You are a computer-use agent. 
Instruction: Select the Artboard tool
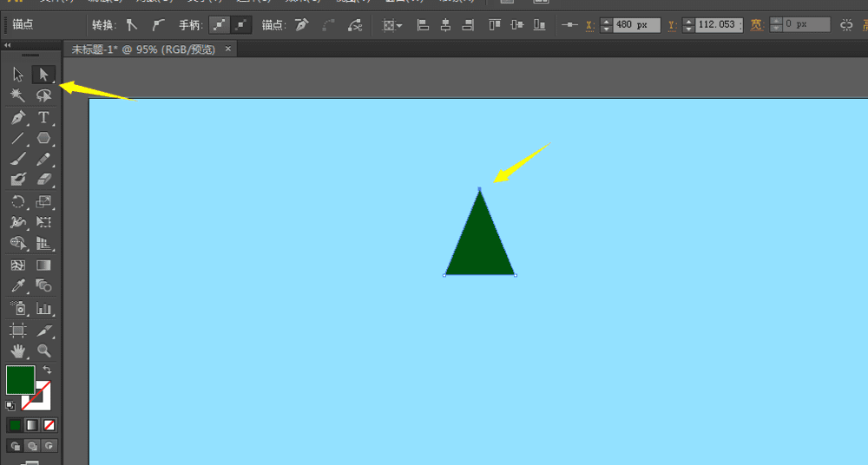coord(17,331)
